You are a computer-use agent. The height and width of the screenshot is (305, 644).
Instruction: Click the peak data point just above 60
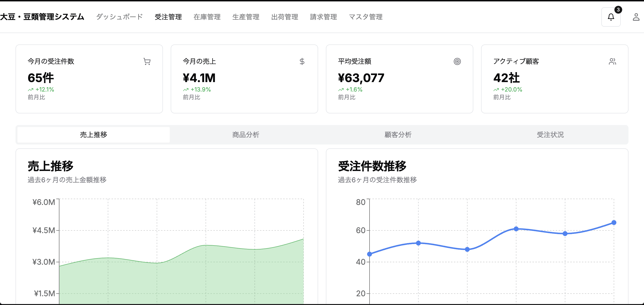coord(516,229)
